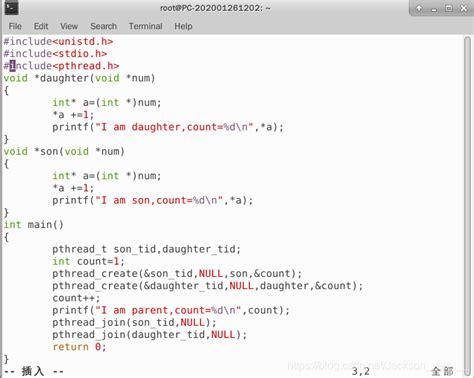Click on the int main() line
This screenshot has width=474, height=378.
[33, 225]
